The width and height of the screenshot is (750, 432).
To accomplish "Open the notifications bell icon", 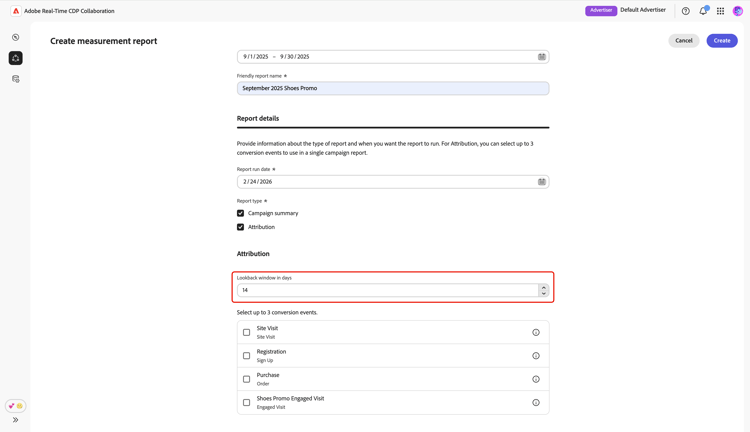I will tap(703, 11).
